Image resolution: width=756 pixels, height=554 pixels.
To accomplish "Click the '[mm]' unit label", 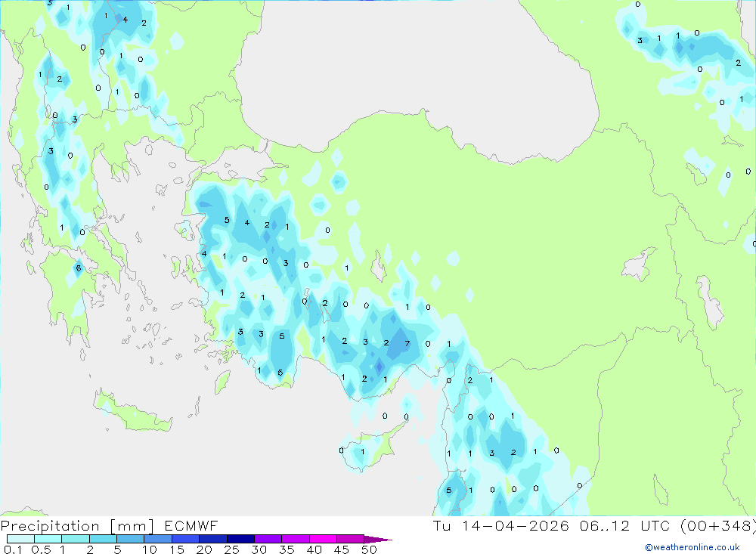I will (x=132, y=526).
